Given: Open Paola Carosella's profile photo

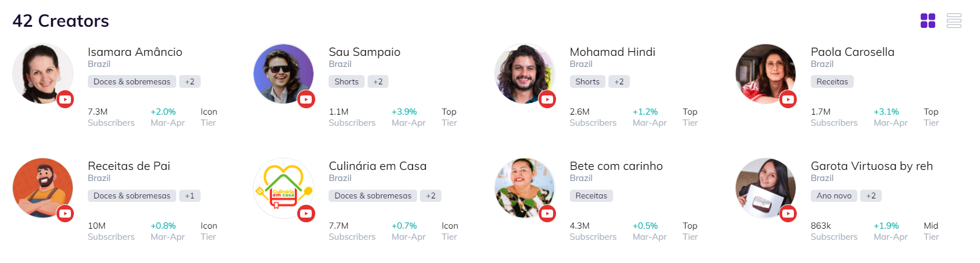Looking at the screenshot, I should [x=765, y=74].
